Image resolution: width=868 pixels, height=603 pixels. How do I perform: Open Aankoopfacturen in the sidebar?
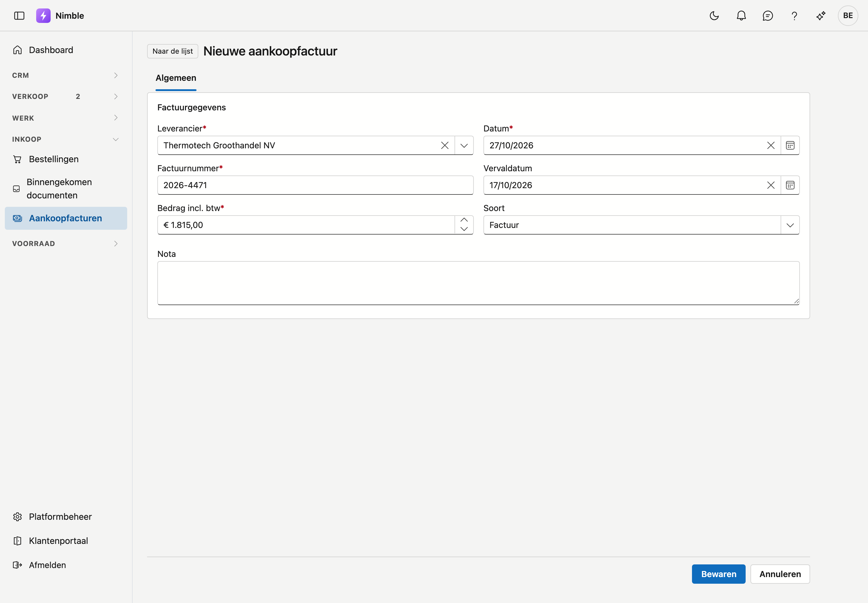point(66,218)
